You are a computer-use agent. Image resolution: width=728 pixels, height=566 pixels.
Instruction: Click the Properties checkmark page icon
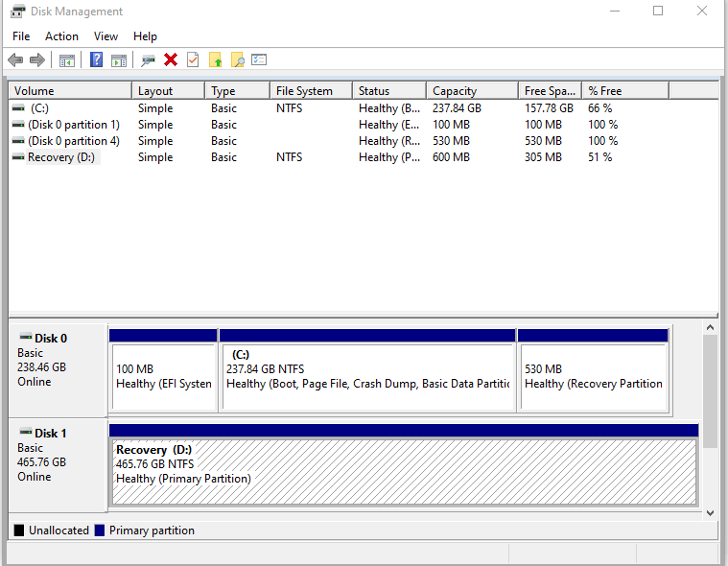193,59
